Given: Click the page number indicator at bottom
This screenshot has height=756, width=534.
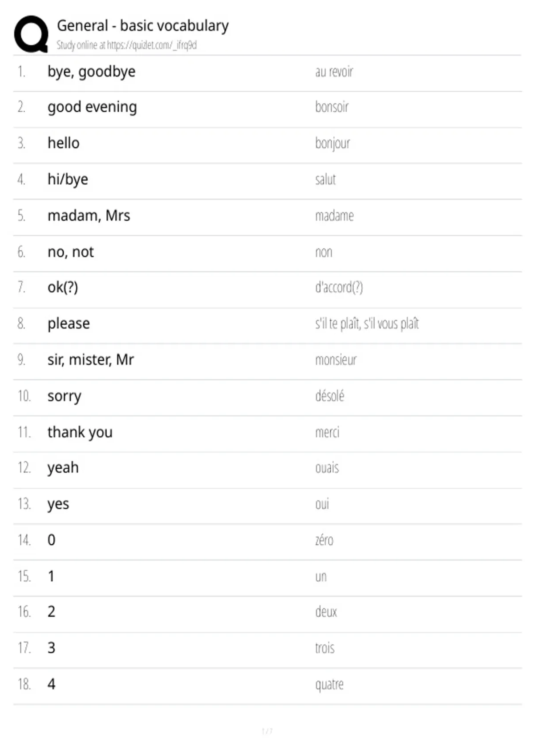Looking at the screenshot, I should tap(267, 731).
